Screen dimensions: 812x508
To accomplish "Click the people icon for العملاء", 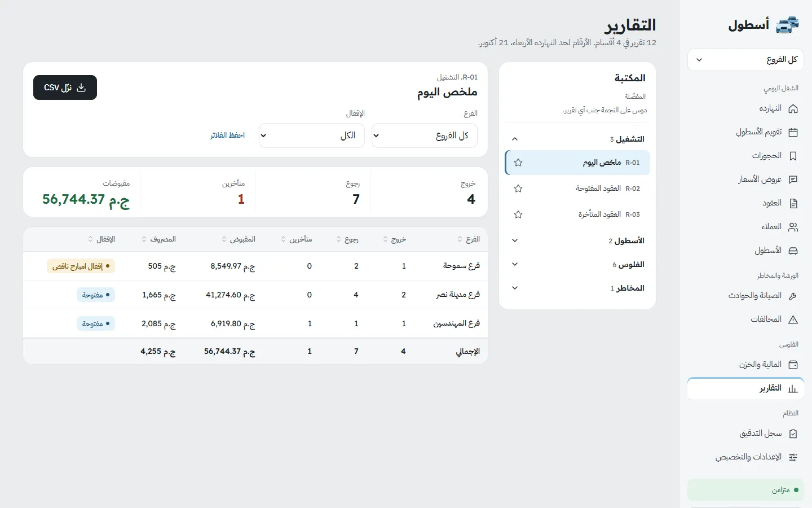I will (x=793, y=227).
